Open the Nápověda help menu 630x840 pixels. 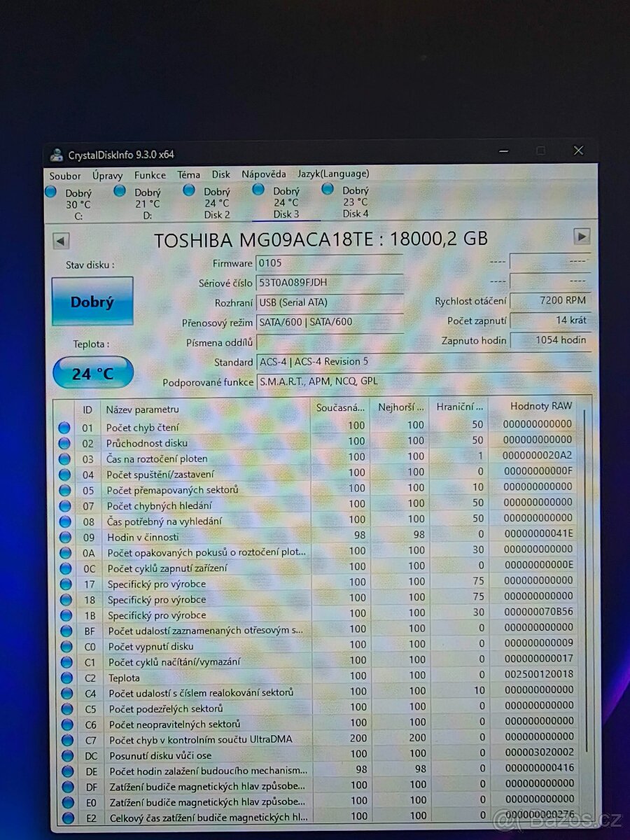(262, 173)
